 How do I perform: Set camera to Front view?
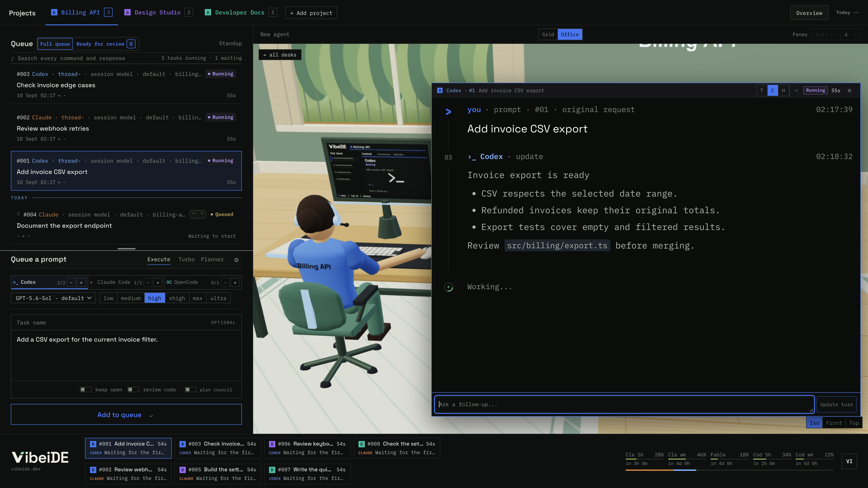point(834,423)
